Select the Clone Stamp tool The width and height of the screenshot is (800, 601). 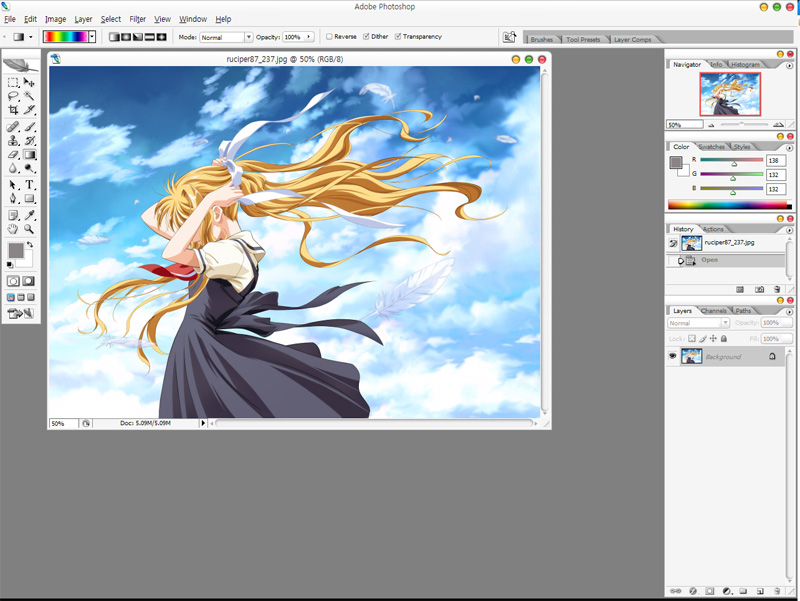[13, 141]
